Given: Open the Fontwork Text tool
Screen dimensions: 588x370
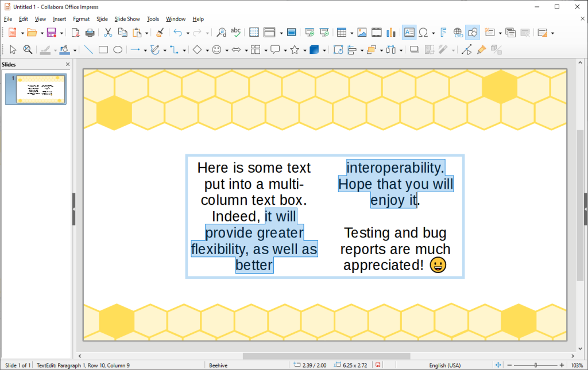Looking at the screenshot, I should (x=444, y=32).
